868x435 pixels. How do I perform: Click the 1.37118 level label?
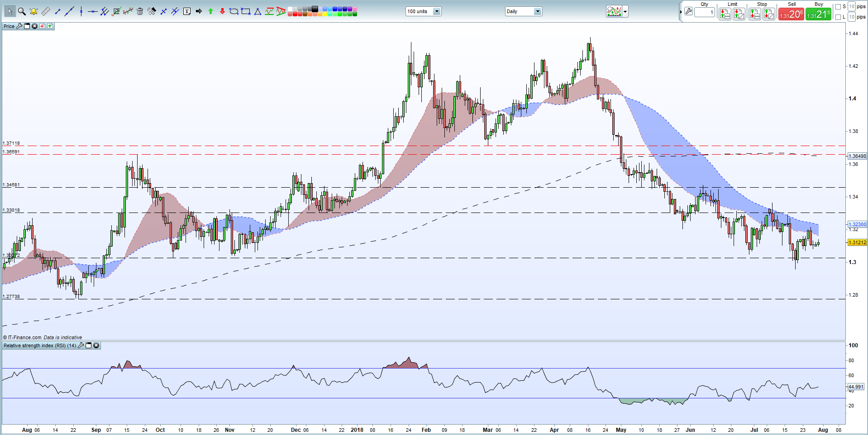click(11, 143)
